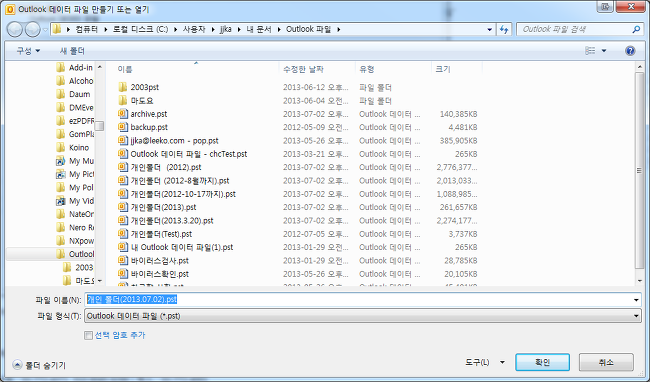Select file 개인폴더(2012-10-17까지).pst
650x382 pixels.
(183, 194)
